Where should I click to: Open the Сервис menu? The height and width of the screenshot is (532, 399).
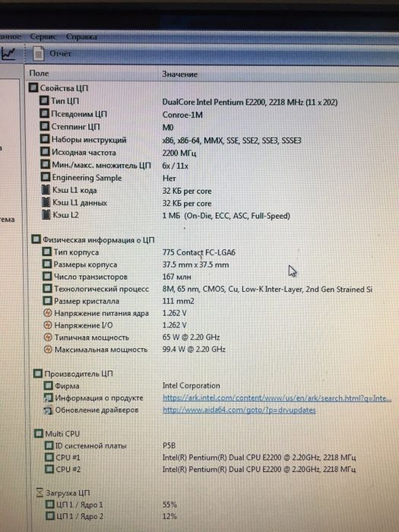coord(43,36)
